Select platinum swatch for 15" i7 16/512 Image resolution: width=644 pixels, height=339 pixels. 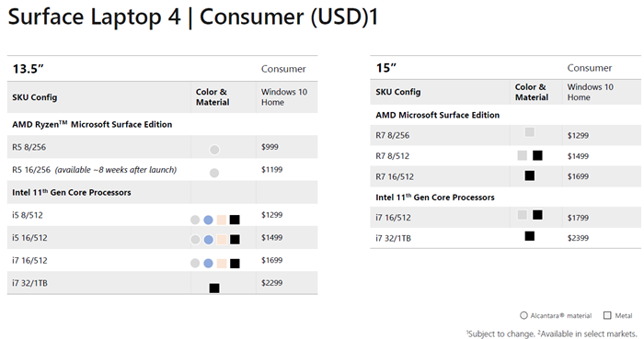[x=522, y=215]
